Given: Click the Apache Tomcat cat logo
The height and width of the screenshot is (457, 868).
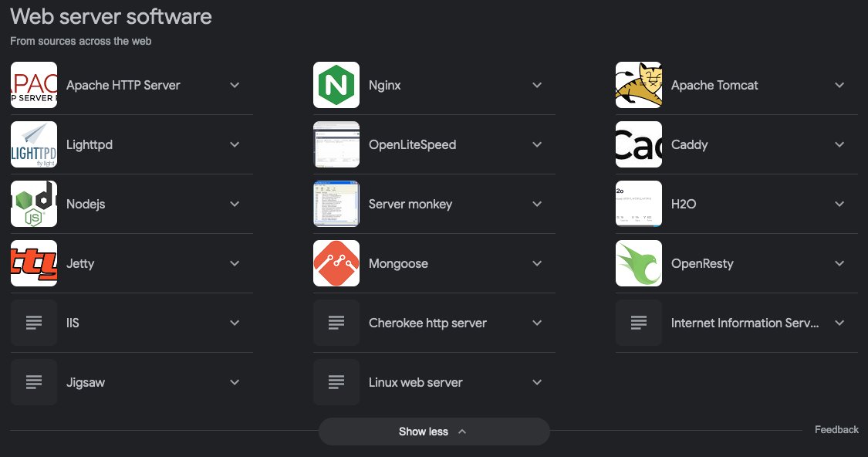Looking at the screenshot, I should click(x=638, y=85).
